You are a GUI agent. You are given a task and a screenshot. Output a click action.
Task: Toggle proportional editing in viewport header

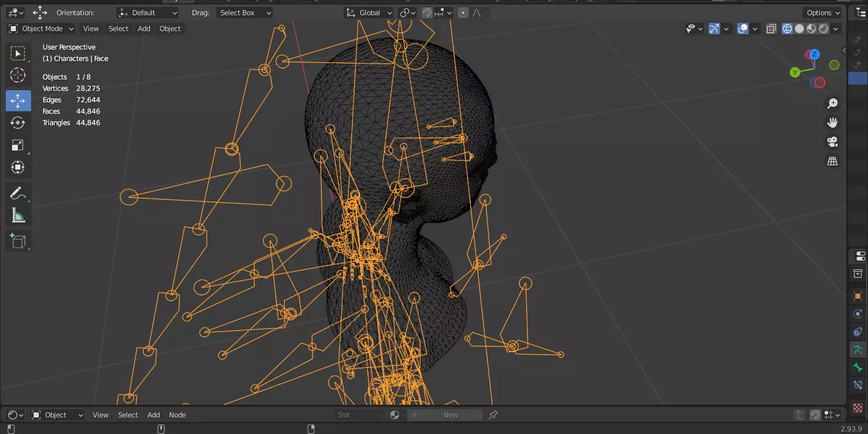(x=463, y=13)
